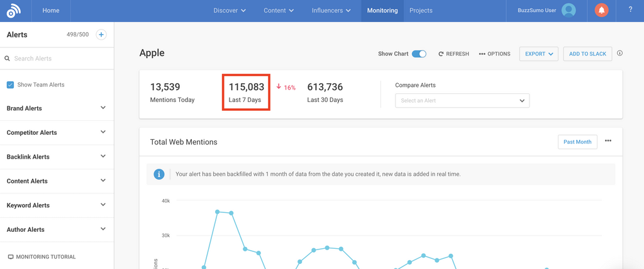Open the help question mark icon

click(x=630, y=10)
